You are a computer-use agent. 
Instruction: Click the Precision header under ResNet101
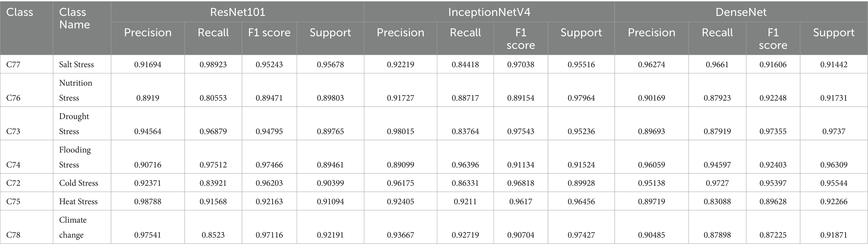(x=148, y=33)
